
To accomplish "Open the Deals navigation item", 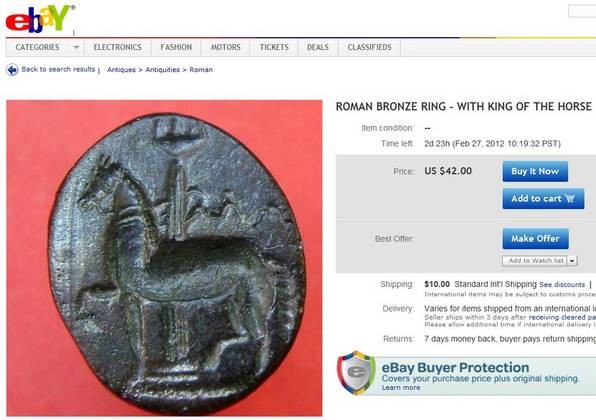I will pyautogui.click(x=318, y=48).
